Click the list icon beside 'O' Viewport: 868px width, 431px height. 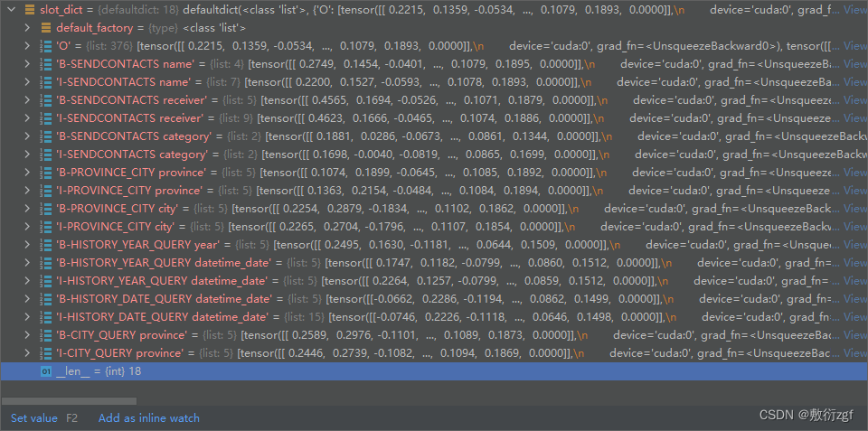pyautogui.click(x=46, y=46)
